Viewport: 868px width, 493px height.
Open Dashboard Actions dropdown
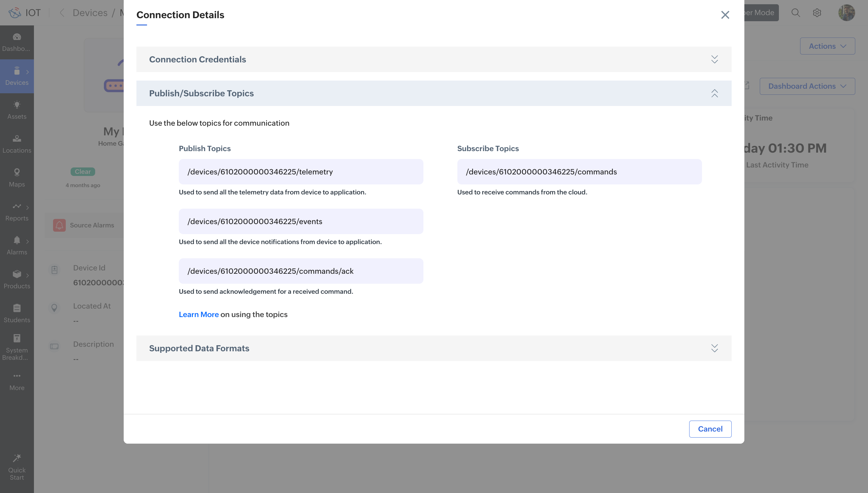(x=807, y=86)
